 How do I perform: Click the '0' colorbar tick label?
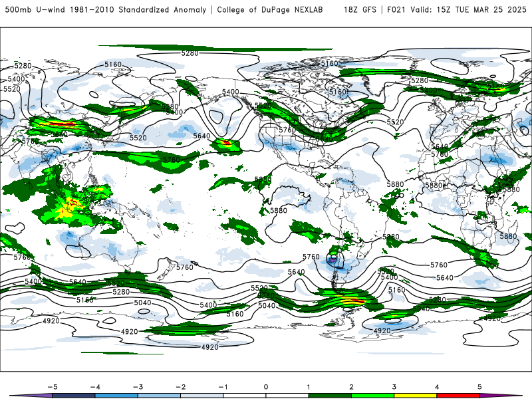click(266, 387)
